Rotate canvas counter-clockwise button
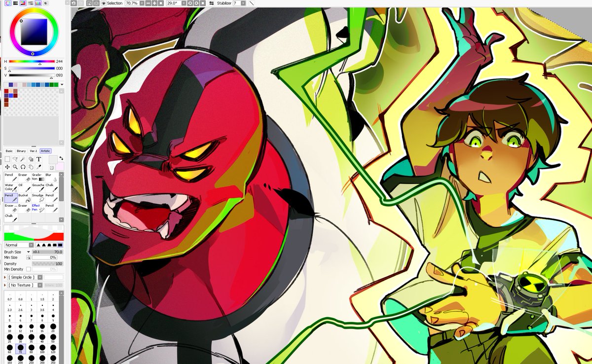This screenshot has height=364, width=592. click(x=190, y=3)
